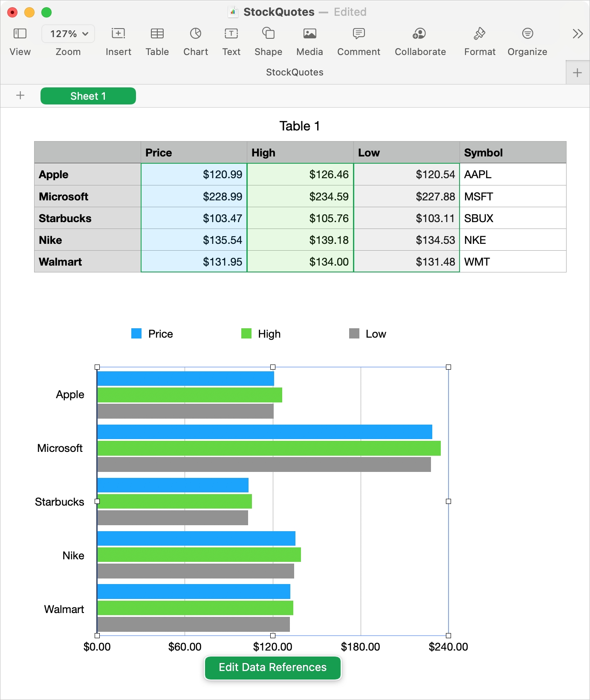
Task: Click the NKE symbol cell
Action: point(513,240)
